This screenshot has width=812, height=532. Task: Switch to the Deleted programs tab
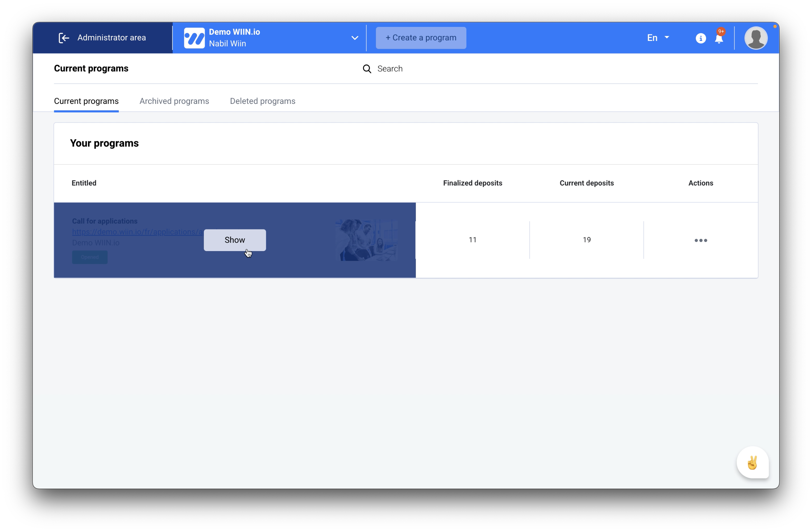(262, 101)
